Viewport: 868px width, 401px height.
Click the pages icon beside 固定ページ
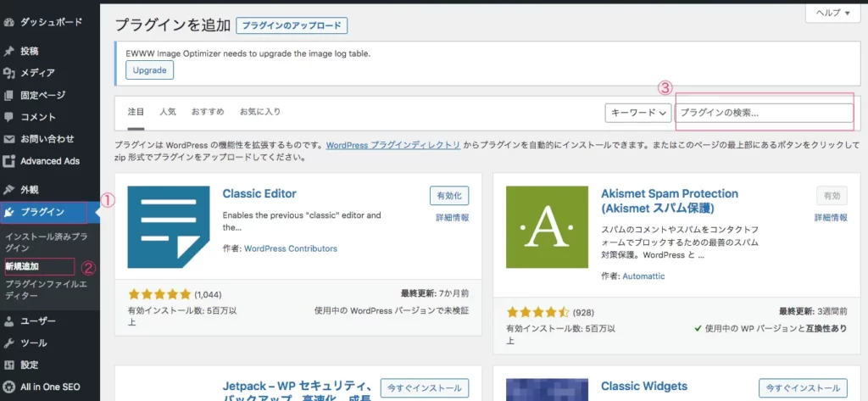point(8,95)
